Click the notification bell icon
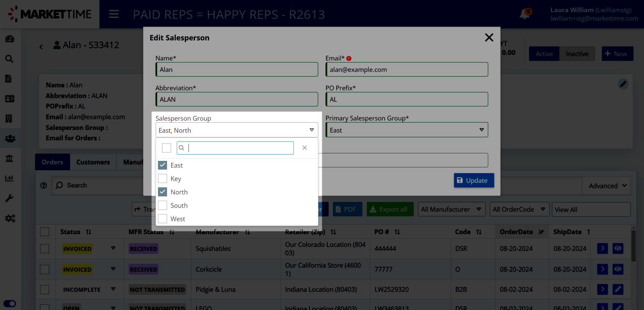The image size is (644, 310). (525, 14)
